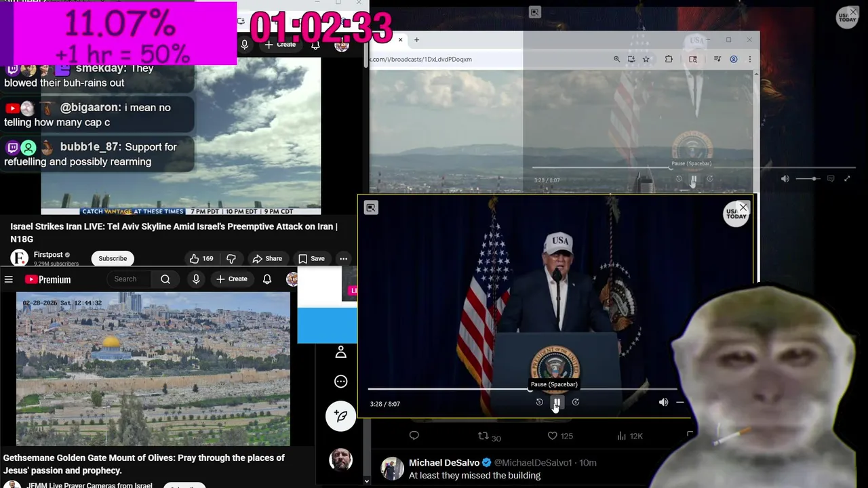Skip forward in the front video

(575, 402)
